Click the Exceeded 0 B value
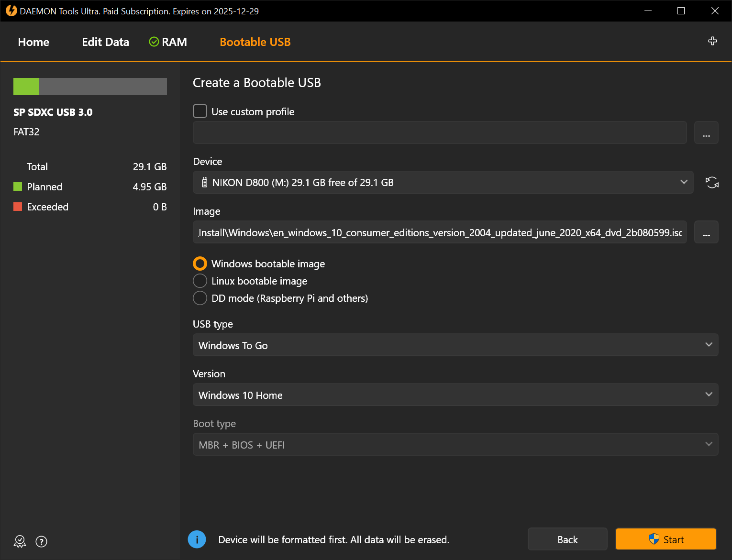This screenshot has height=560, width=732. coord(160,207)
